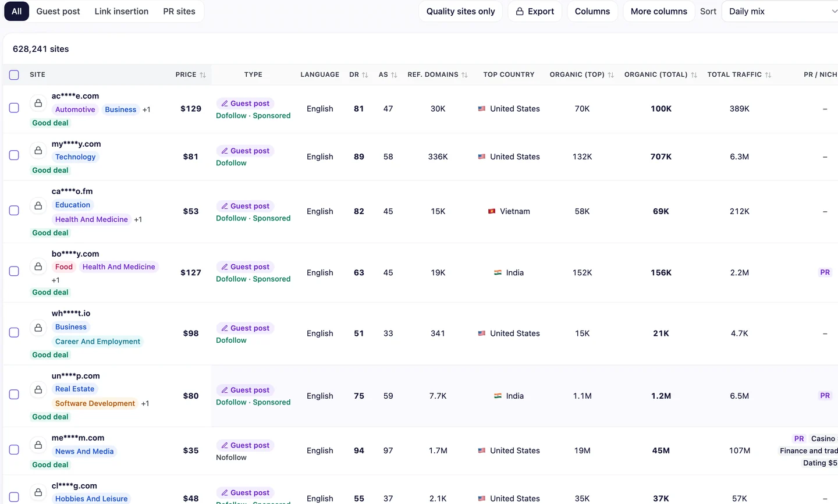The height and width of the screenshot is (504, 838).
Task: Click the lock icon beside bo****y.com
Action: tap(38, 267)
